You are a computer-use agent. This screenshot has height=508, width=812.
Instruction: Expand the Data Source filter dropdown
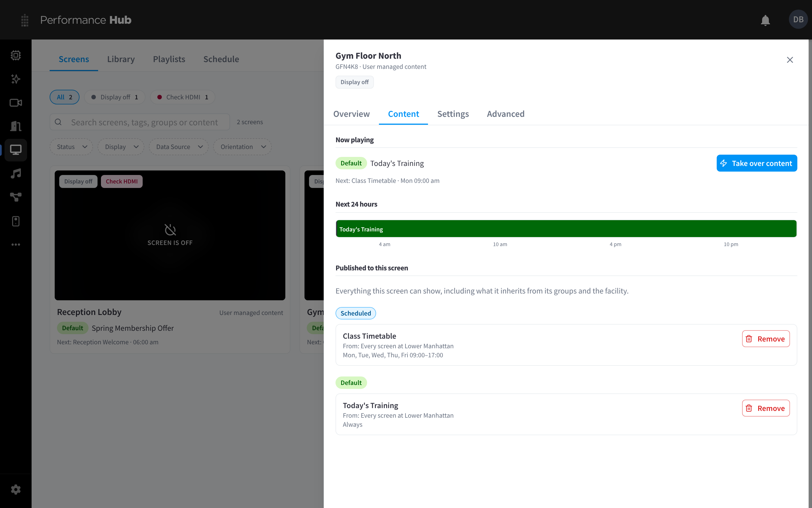tap(179, 147)
